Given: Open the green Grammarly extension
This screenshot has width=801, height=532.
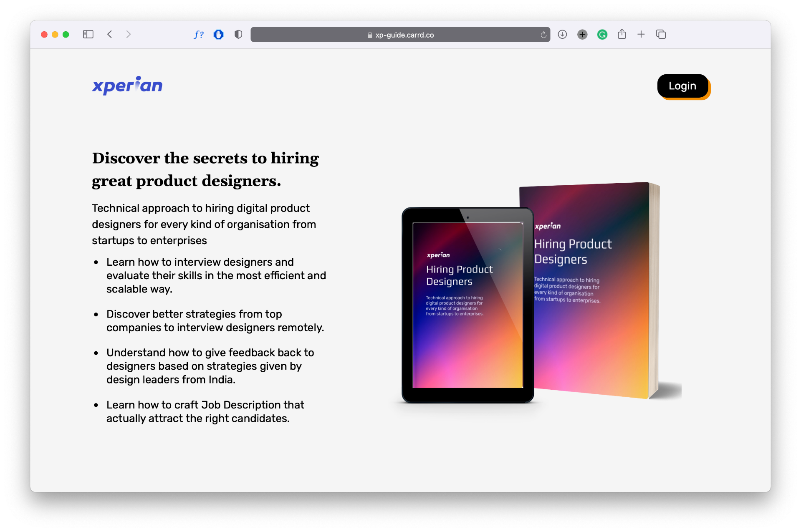Looking at the screenshot, I should 602,35.
